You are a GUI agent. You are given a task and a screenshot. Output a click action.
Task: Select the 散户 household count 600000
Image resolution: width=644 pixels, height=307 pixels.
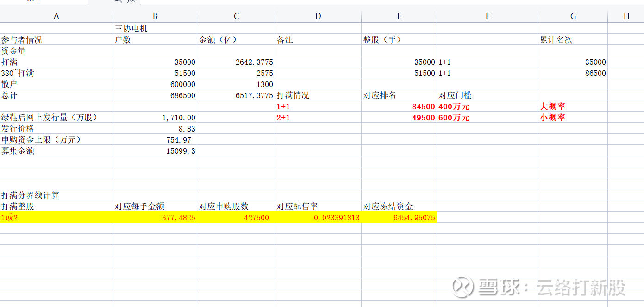[x=155, y=84]
